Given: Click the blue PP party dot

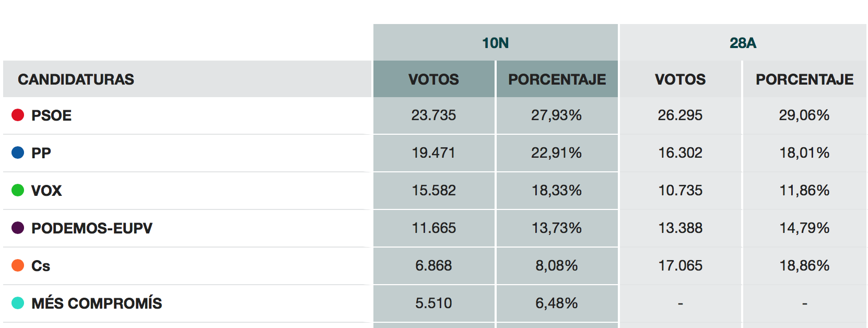Looking at the screenshot, I should pyautogui.click(x=18, y=153).
